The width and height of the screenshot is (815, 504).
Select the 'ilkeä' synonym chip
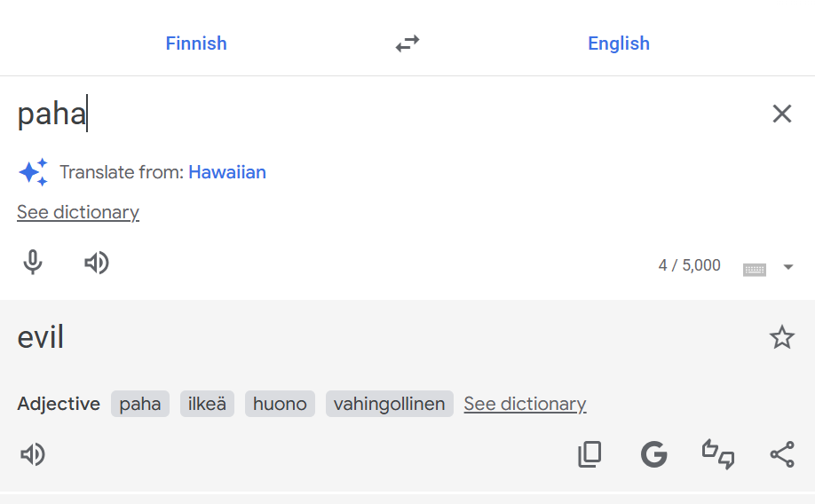point(207,404)
